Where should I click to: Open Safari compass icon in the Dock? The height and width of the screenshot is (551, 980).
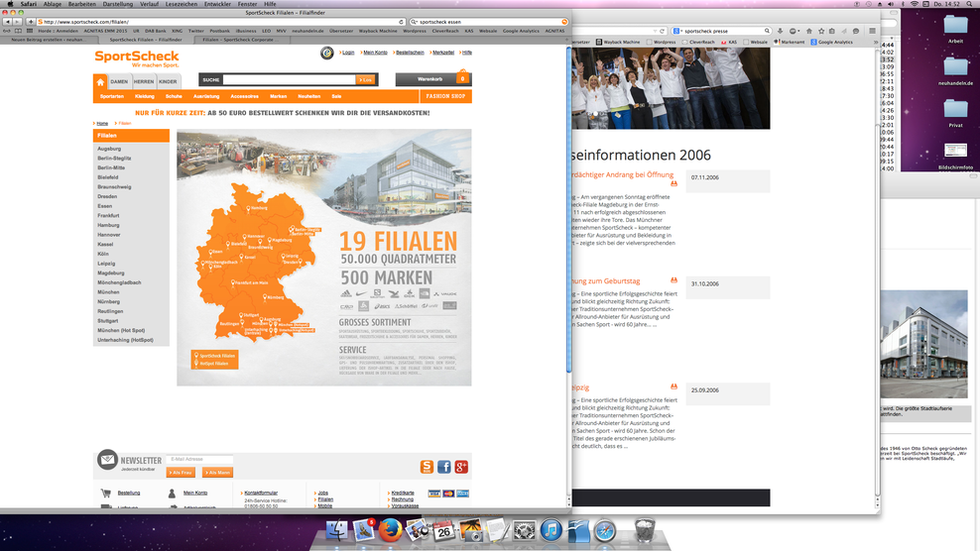(605, 530)
